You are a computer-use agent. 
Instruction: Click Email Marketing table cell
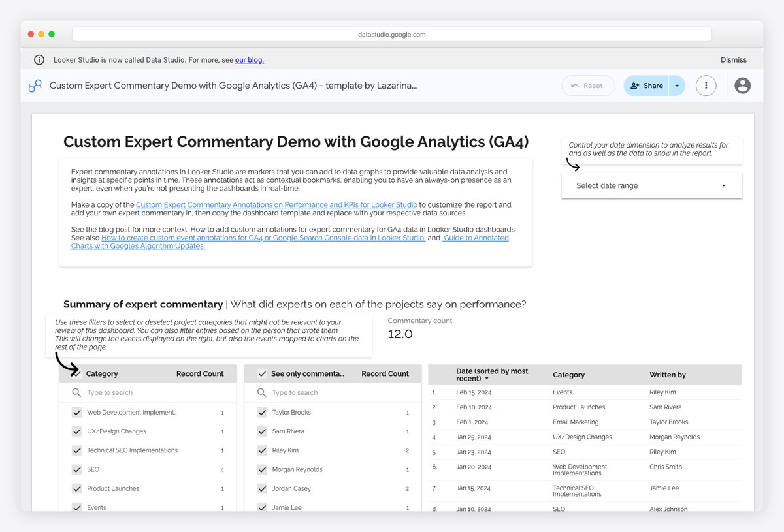(x=576, y=422)
